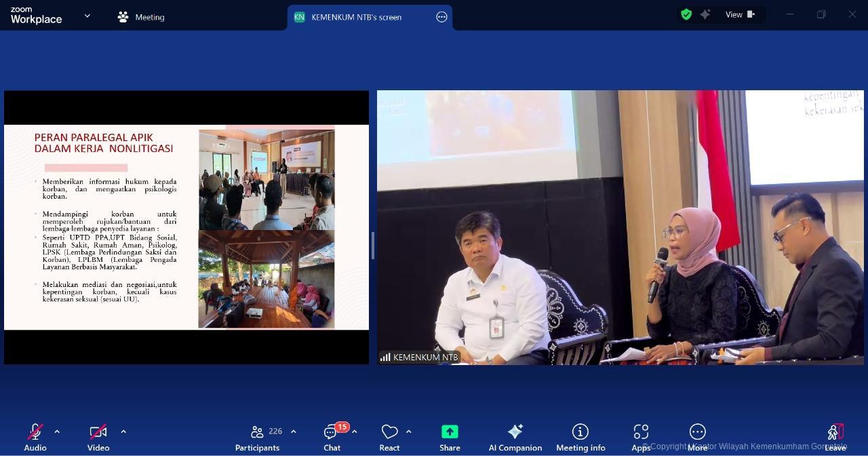Expand video options arrow next to Video

point(123,432)
